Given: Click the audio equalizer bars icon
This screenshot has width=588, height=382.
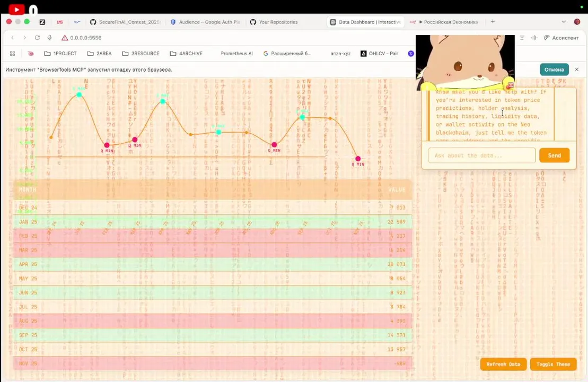Looking at the screenshot, I should coord(534,38).
